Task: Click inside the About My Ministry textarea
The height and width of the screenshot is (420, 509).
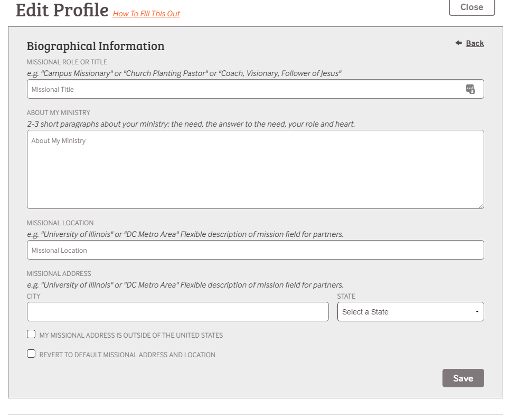Action: click(x=255, y=169)
